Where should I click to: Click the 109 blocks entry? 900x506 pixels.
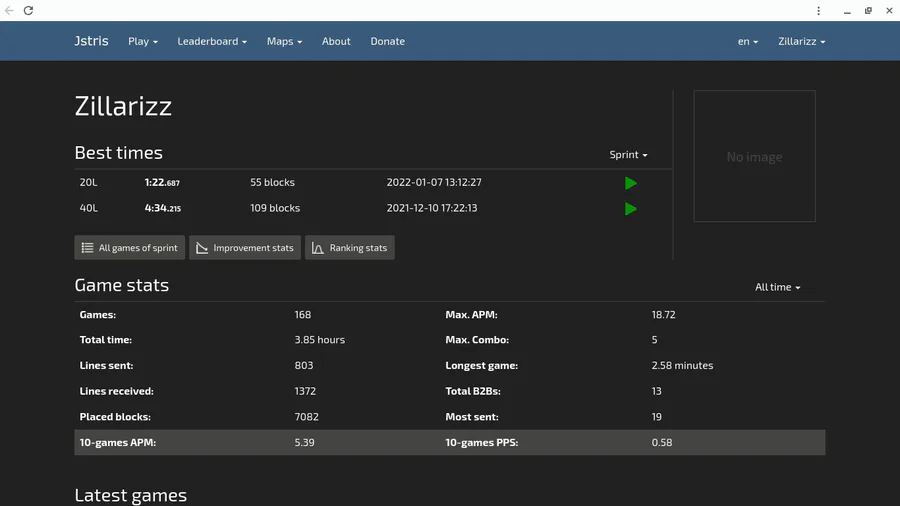coord(275,208)
